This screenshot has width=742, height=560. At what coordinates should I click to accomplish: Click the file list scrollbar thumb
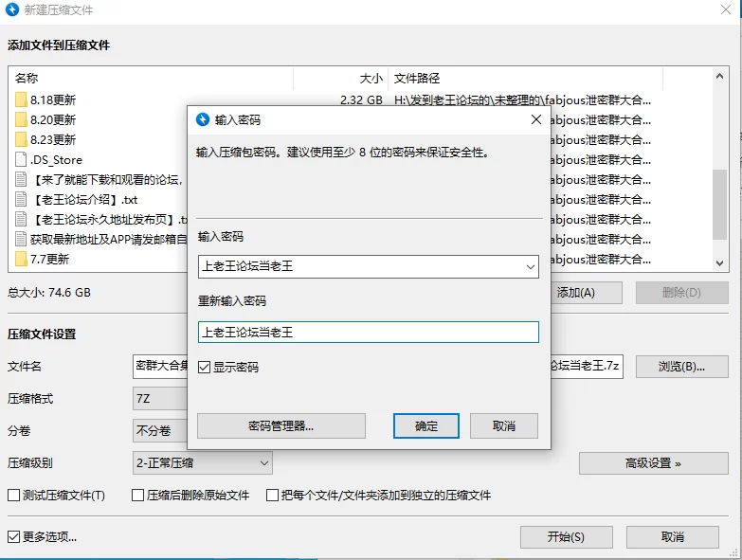720,205
